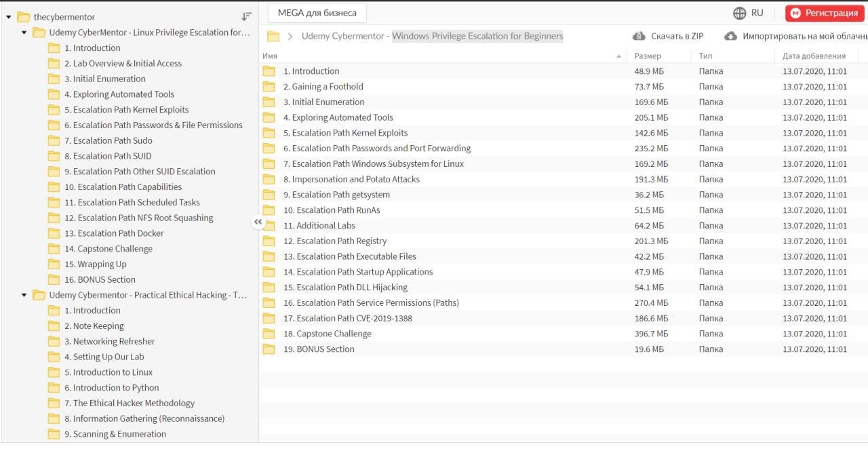This screenshot has height=453, width=868.
Task: Click the tree folder icon for 13. Escalation Path Docker
Action: tap(54, 233)
